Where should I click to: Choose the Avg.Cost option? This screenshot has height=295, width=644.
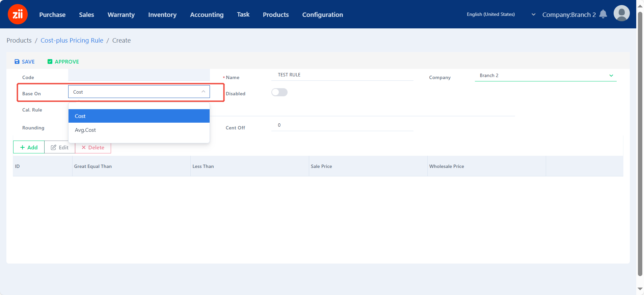(139, 130)
